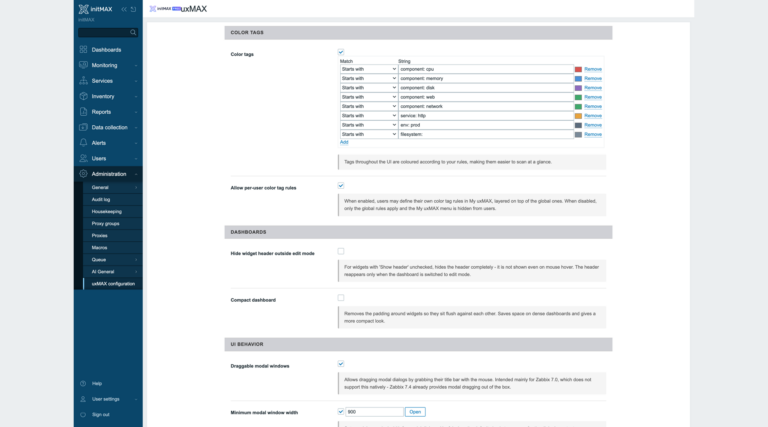Enable Hide widget header outside edit mode
This screenshot has height=427, width=768.
[x=341, y=251]
